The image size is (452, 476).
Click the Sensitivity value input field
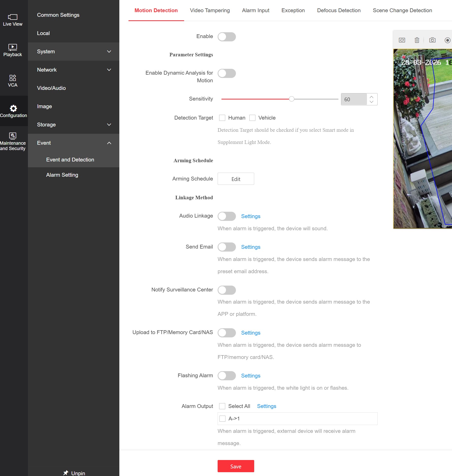point(354,99)
